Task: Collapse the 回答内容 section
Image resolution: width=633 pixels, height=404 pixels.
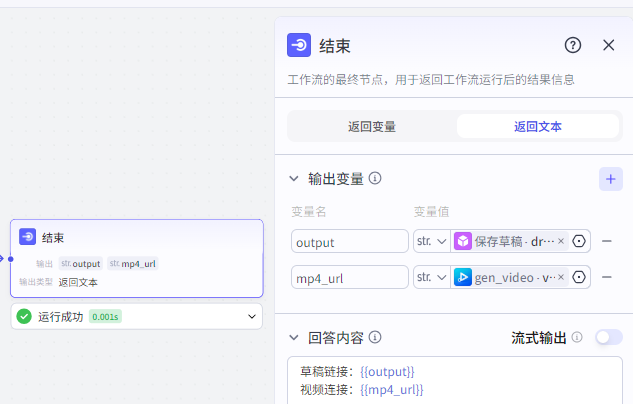Action: click(x=294, y=337)
